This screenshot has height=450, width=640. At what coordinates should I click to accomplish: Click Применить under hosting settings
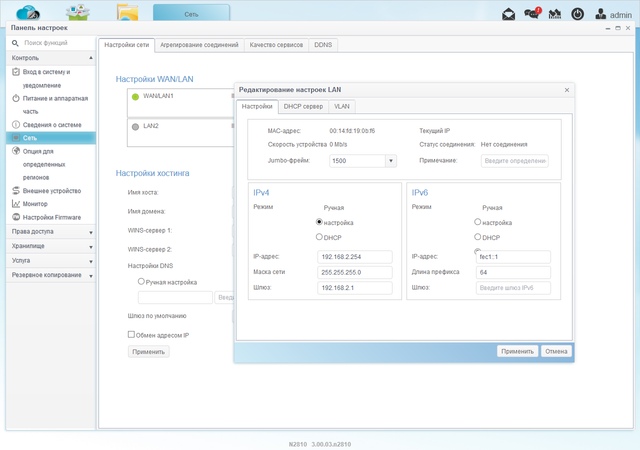(x=149, y=352)
